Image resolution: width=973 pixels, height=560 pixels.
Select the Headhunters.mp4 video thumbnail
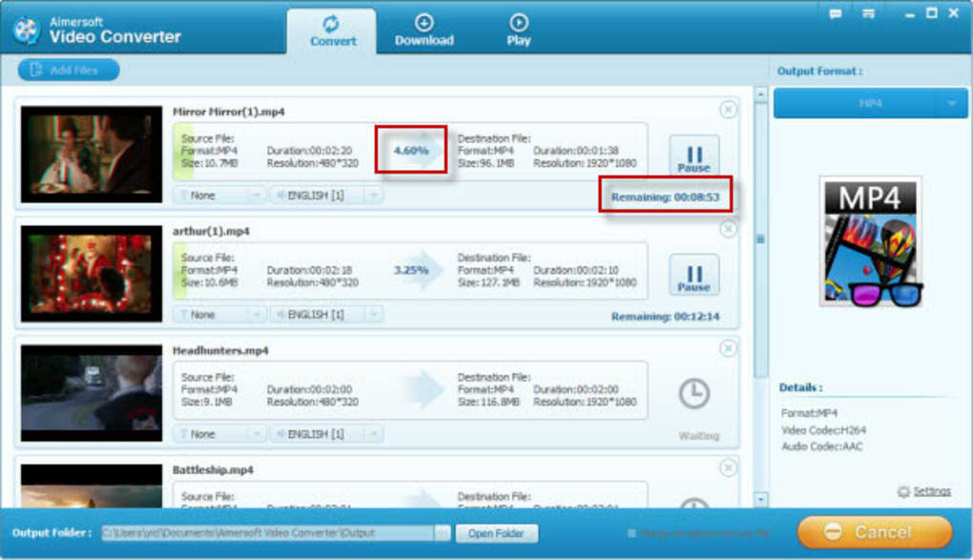tap(92, 393)
